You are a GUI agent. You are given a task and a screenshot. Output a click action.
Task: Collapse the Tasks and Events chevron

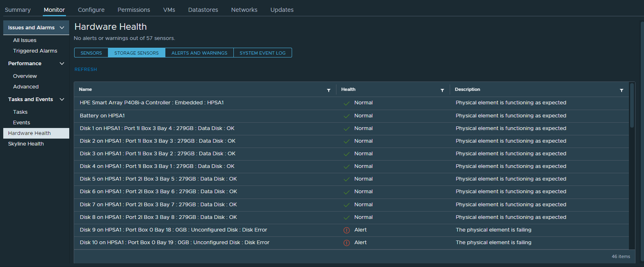coord(62,99)
